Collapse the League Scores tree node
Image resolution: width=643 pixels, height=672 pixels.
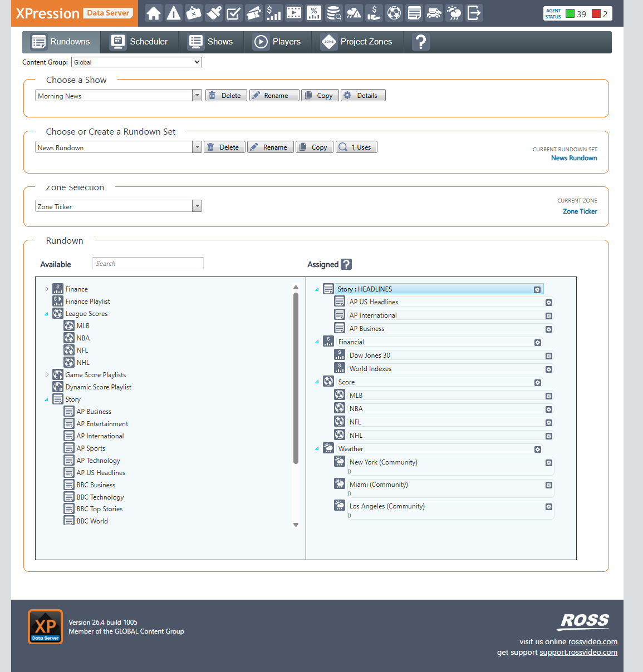click(x=47, y=314)
